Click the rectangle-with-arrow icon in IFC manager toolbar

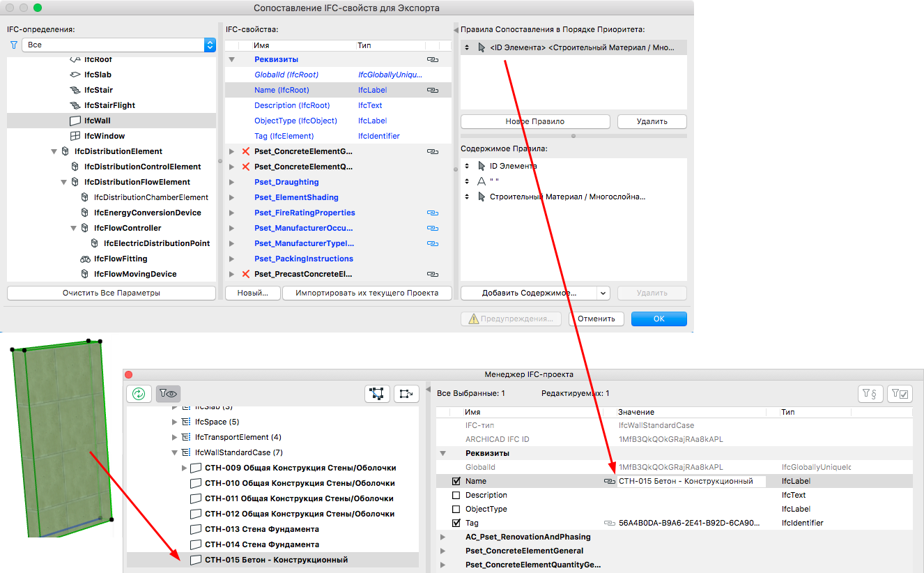[x=406, y=394]
